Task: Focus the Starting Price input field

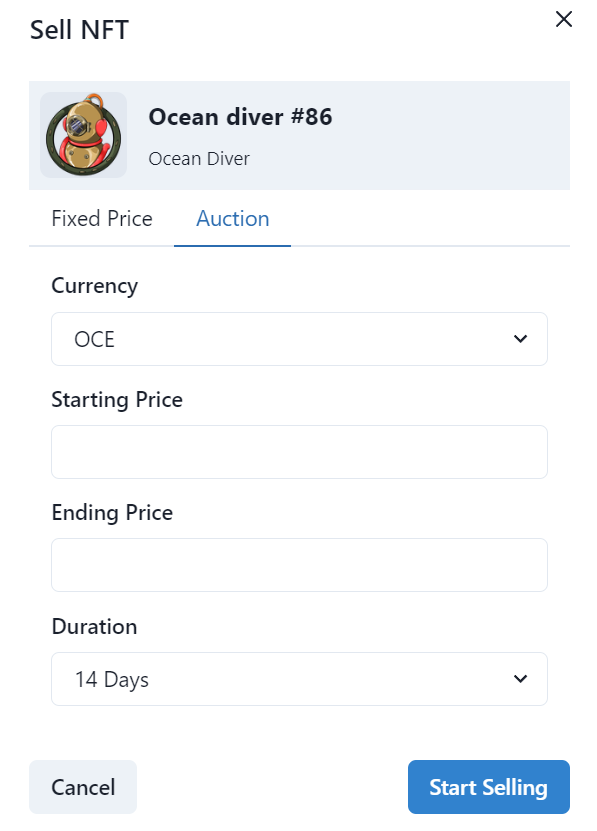Action: 299,452
